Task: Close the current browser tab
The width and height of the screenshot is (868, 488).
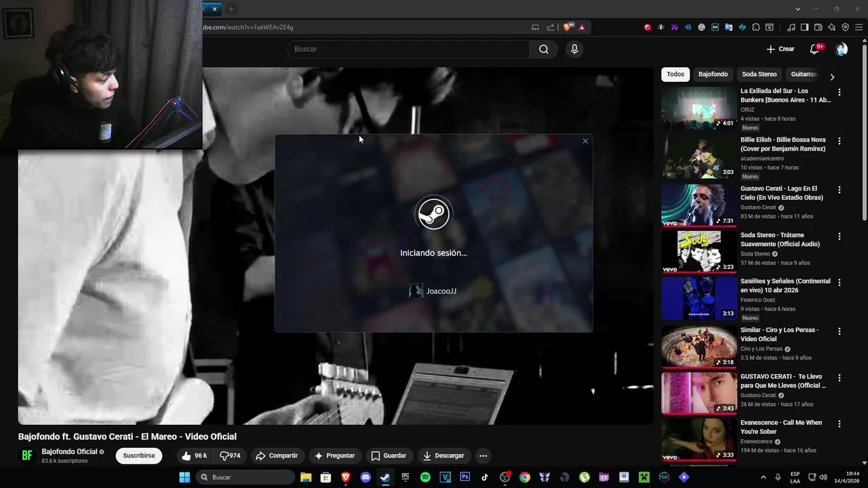Action: pos(214,9)
